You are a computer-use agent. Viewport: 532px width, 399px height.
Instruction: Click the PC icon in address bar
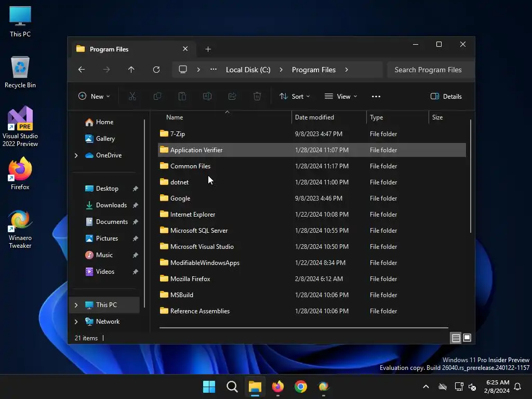point(183,70)
